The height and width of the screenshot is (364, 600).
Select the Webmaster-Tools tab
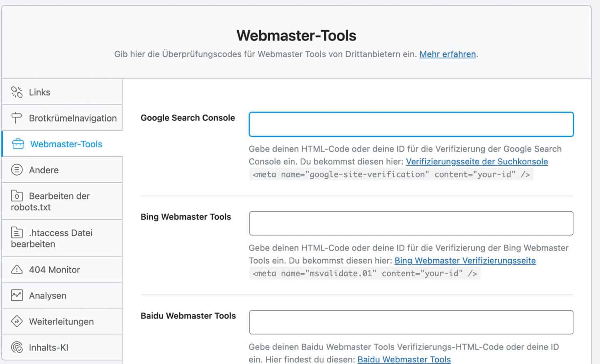(62, 144)
